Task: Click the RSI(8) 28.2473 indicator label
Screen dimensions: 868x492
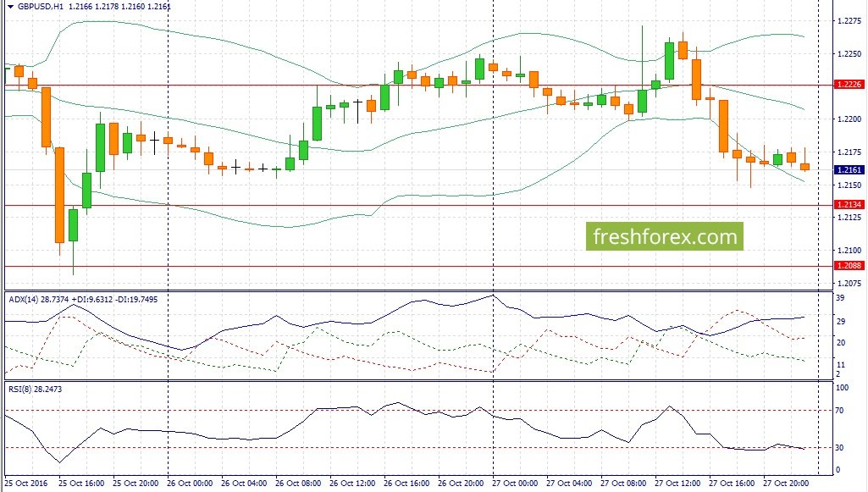Action: coord(35,389)
